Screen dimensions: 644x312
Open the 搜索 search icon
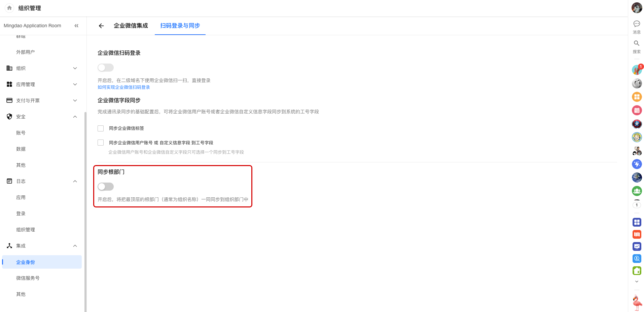(637, 43)
